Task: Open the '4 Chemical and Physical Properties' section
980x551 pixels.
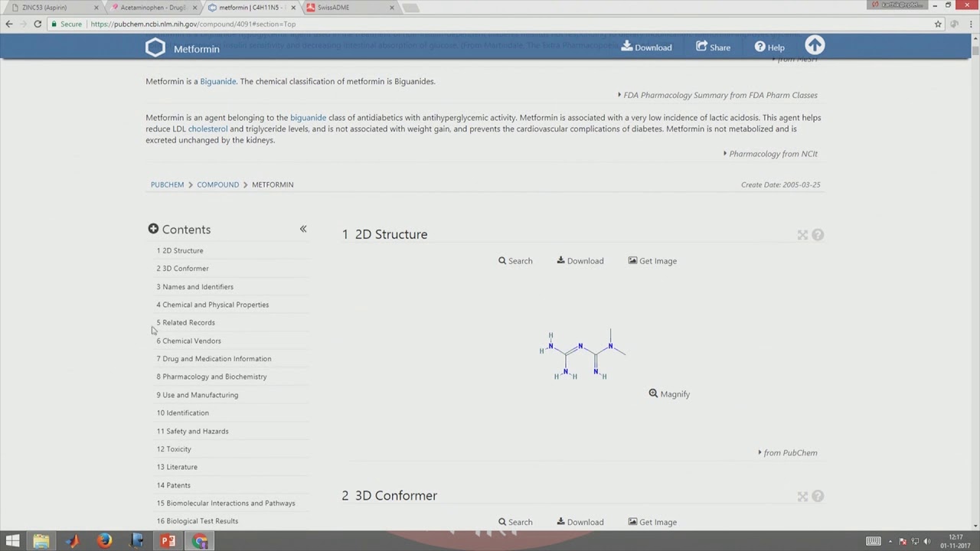Action: 212,305
